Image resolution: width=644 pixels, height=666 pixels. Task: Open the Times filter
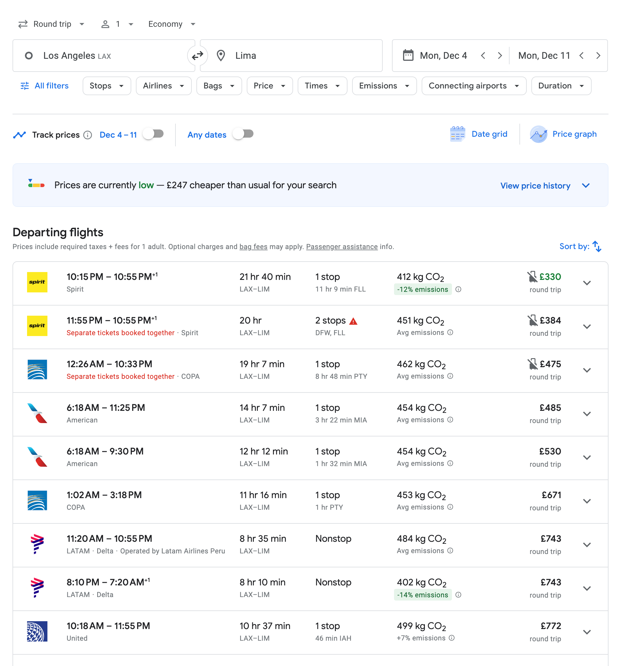pos(322,86)
